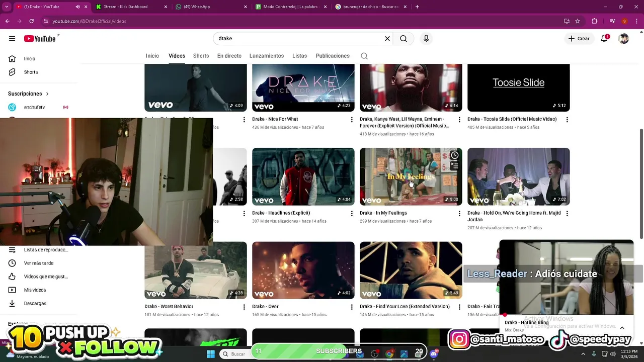Open the browser extensions puzzle icon
The image size is (644, 362).
tap(595, 21)
